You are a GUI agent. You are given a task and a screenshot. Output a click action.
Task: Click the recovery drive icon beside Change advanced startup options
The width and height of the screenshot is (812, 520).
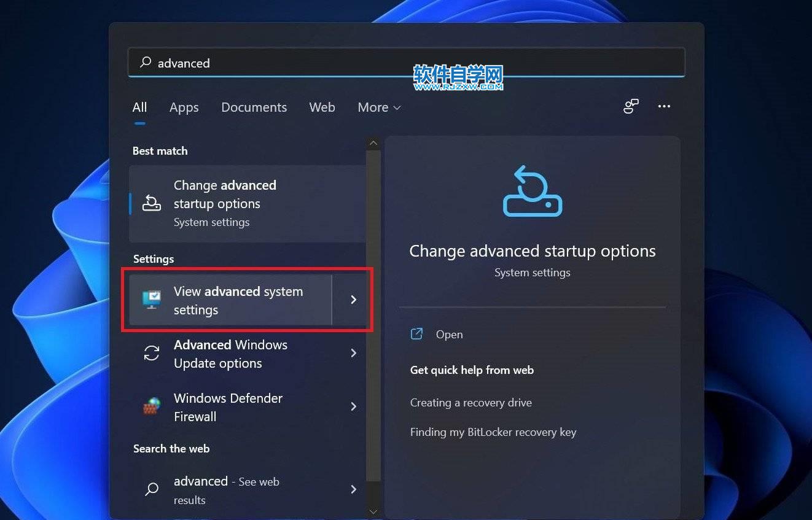pos(151,203)
